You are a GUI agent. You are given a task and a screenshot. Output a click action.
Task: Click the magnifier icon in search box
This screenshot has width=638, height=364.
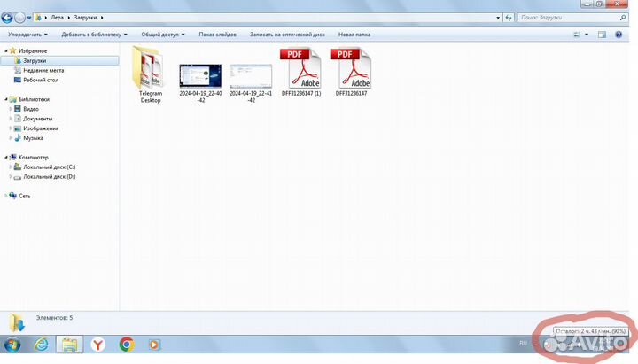(x=623, y=18)
